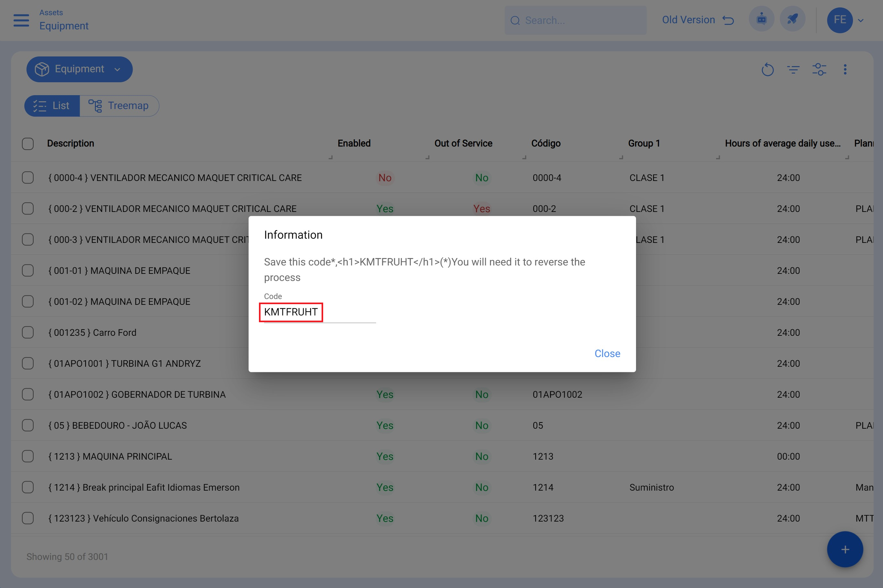The height and width of the screenshot is (588, 883).
Task: Open the column settings sliders icon
Action: tap(819, 69)
